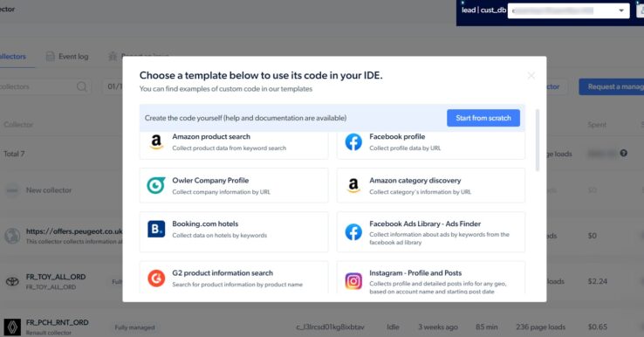644x337 pixels.
Task: Pick the Booking.com hotels template
Action: tap(234, 231)
